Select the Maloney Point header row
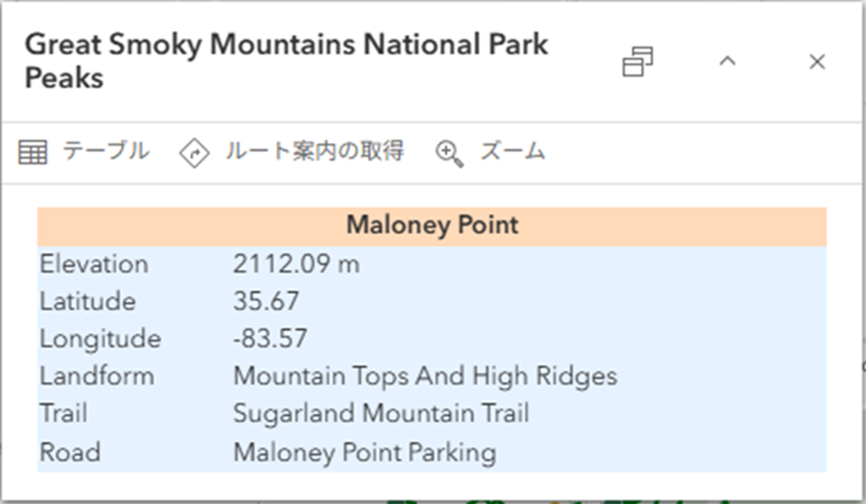This screenshot has height=504, width=866. coord(432,224)
